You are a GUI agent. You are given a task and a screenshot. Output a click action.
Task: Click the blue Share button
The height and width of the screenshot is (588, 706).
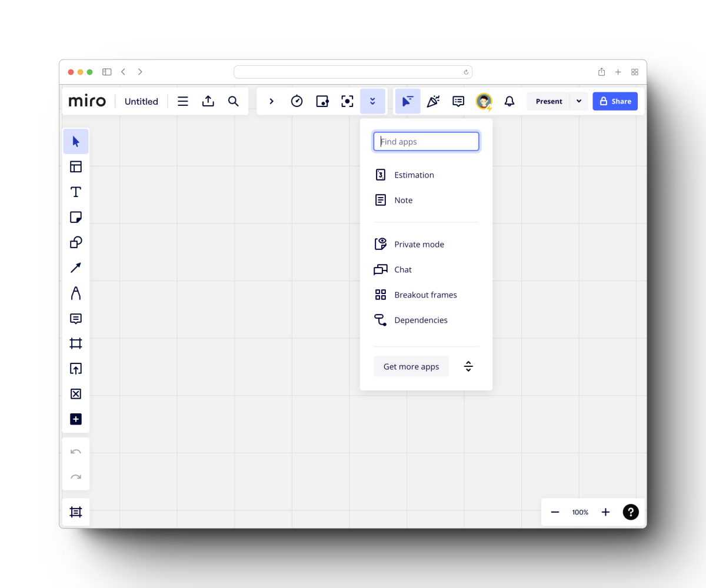[x=615, y=101]
